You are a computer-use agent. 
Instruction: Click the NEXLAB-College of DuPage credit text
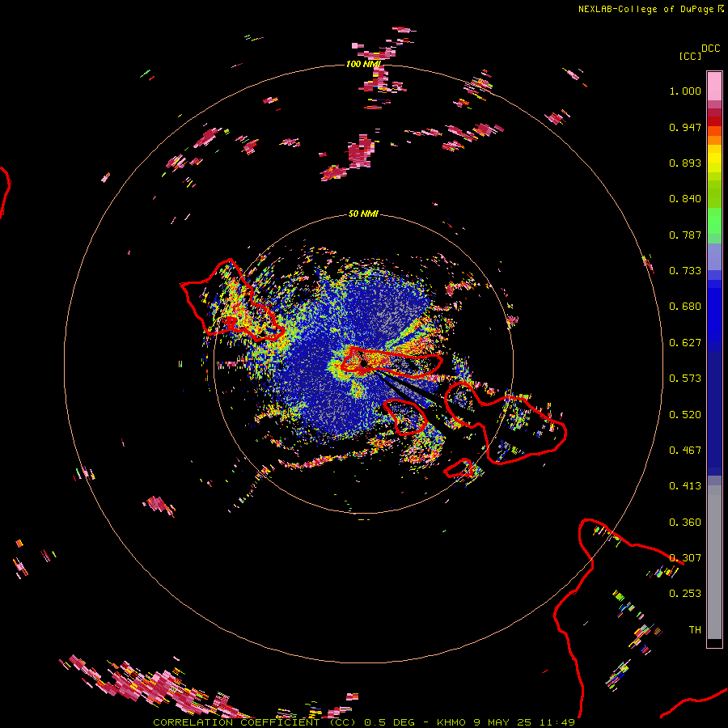coord(645,9)
